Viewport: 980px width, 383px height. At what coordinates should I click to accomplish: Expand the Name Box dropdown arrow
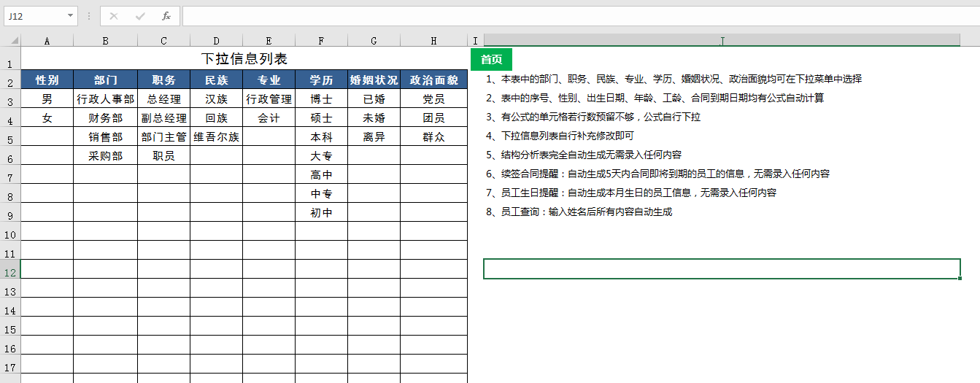coord(70,16)
